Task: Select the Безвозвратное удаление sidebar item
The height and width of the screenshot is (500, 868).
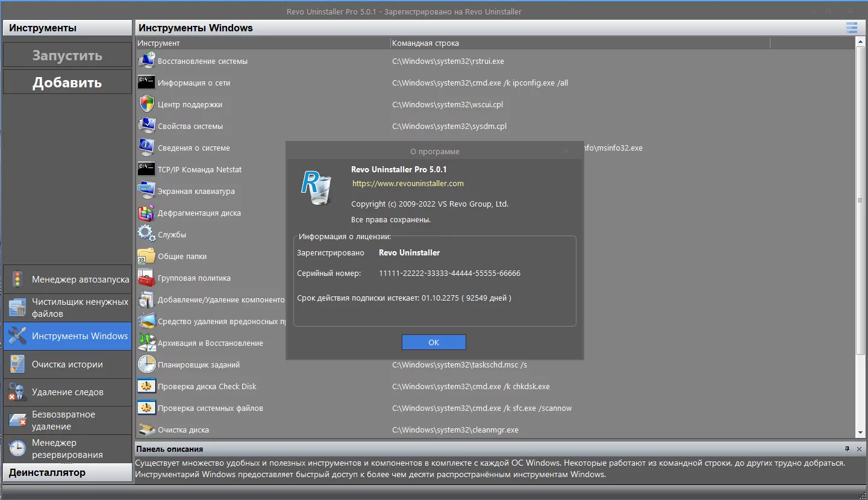Action: click(67, 420)
